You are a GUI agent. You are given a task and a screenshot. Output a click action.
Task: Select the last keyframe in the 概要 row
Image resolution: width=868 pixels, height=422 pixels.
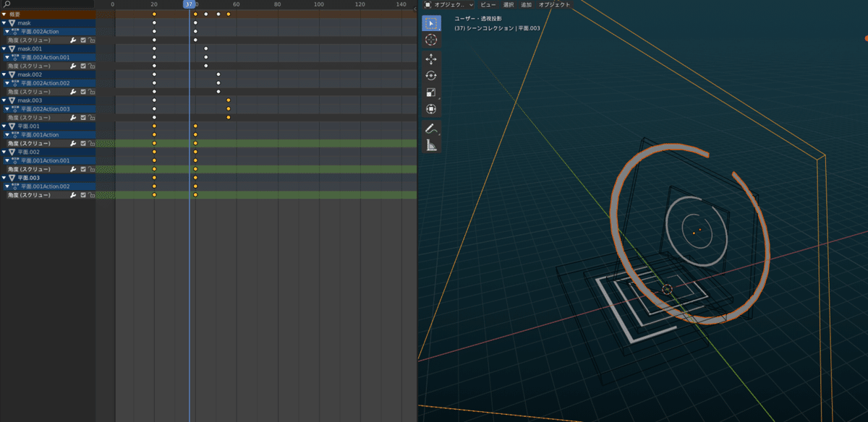[x=229, y=14]
